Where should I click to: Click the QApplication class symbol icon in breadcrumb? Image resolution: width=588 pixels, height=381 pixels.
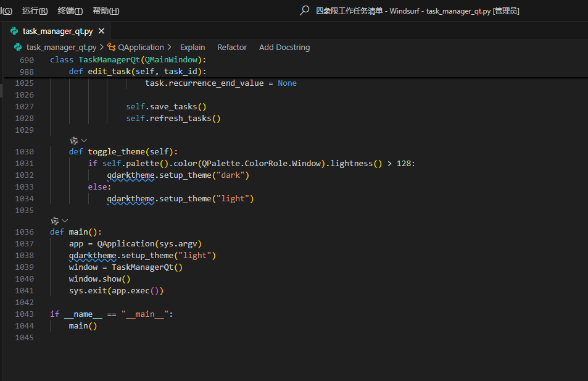[x=112, y=48]
